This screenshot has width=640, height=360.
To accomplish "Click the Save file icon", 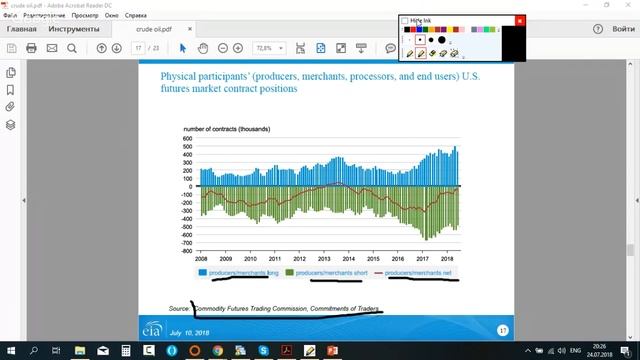I will 11,48.
